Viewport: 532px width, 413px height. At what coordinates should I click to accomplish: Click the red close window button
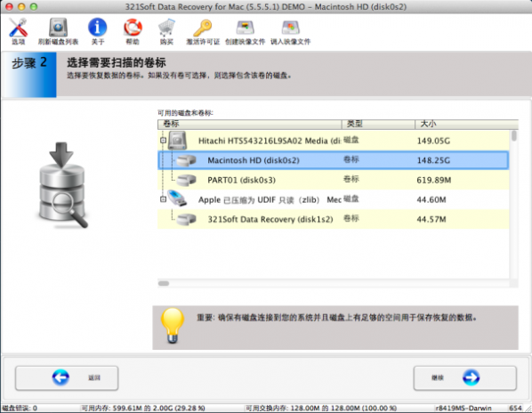[x=9, y=6]
